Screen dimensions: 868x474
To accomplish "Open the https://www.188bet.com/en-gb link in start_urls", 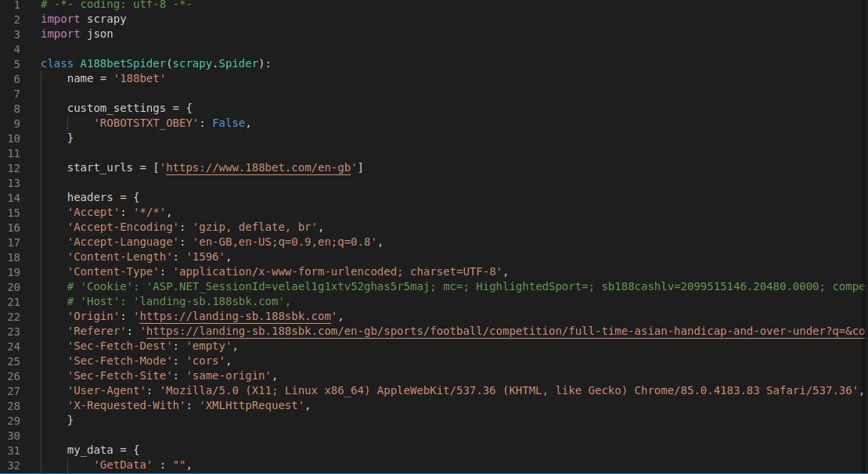I will click(x=258, y=167).
